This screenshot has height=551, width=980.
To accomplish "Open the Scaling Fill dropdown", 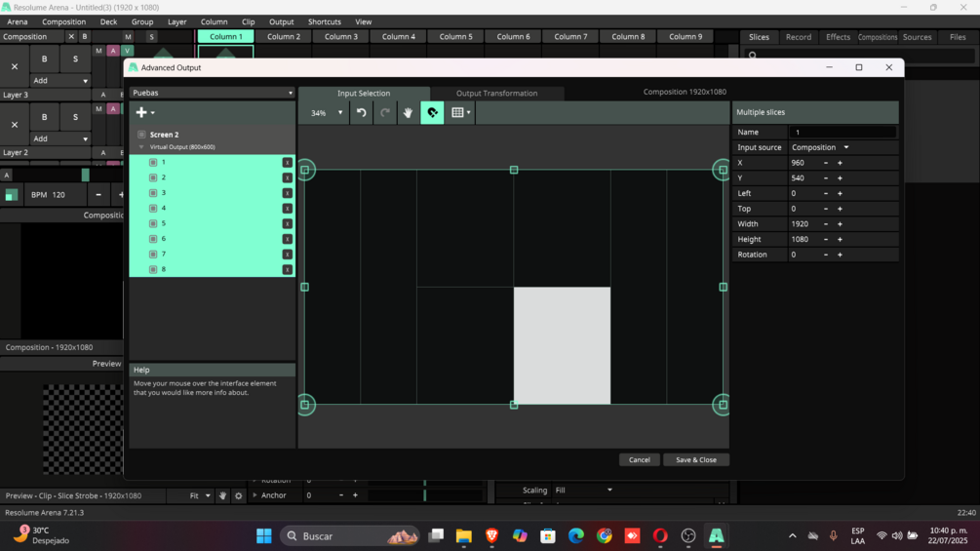I will 584,491.
